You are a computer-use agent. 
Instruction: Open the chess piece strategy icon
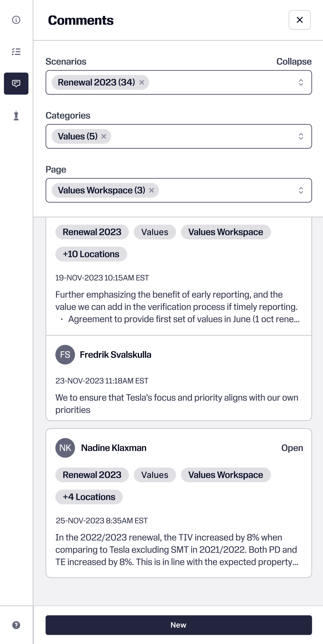click(x=16, y=116)
